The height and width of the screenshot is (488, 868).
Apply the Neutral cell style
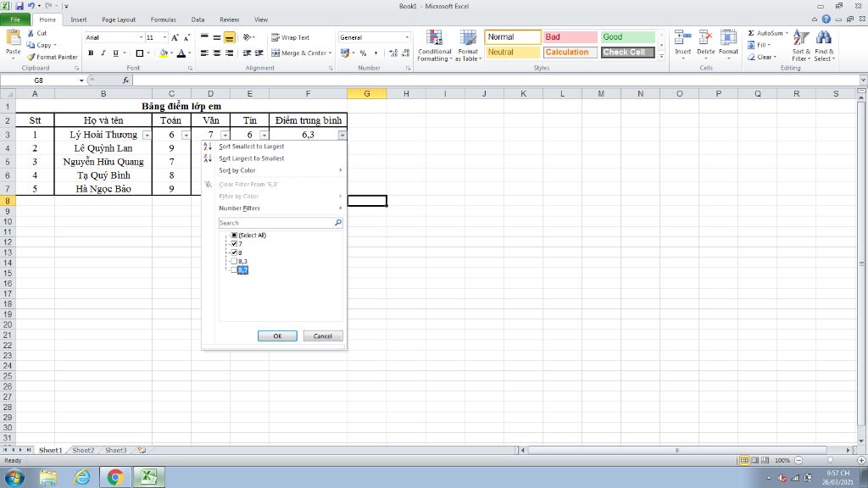(x=512, y=52)
